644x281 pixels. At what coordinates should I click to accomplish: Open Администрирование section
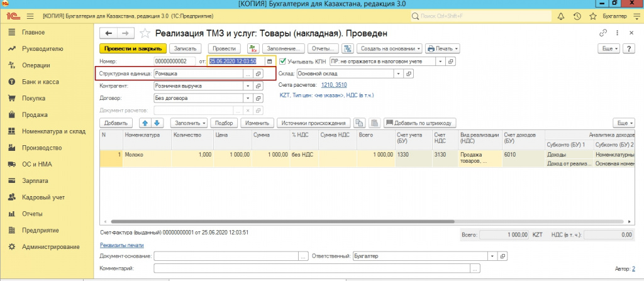50,247
